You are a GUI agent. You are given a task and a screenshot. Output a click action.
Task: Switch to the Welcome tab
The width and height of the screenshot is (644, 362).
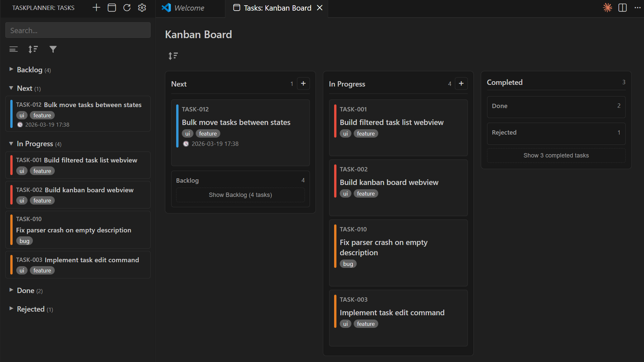click(x=189, y=8)
